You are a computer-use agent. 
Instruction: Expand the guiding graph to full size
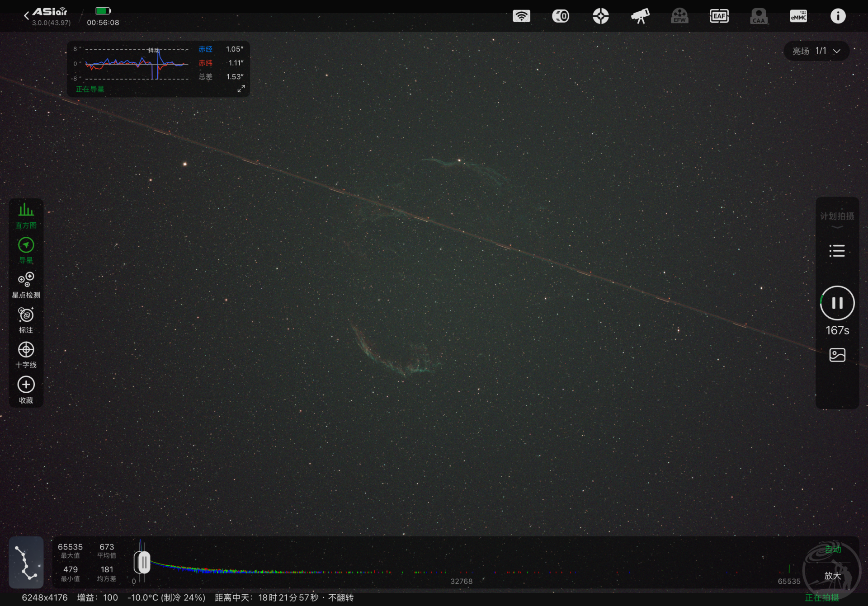tap(241, 89)
